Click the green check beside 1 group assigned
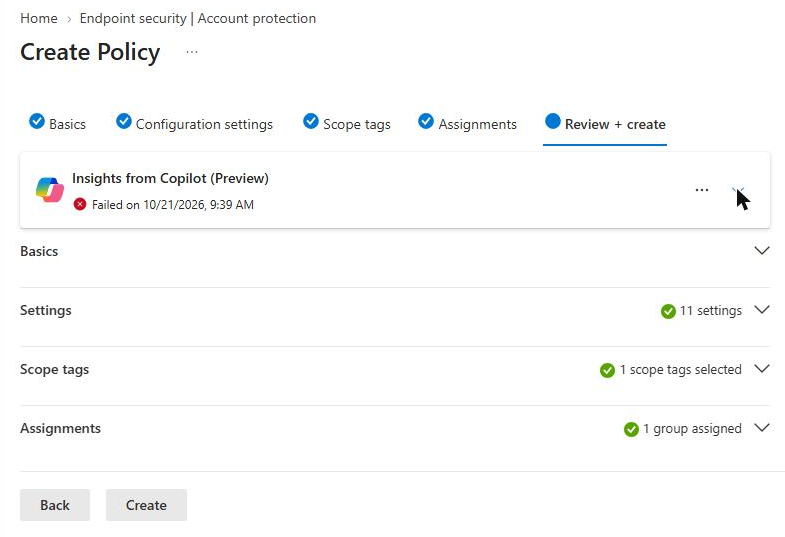This screenshot has height=537, width=785. pos(631,429)
